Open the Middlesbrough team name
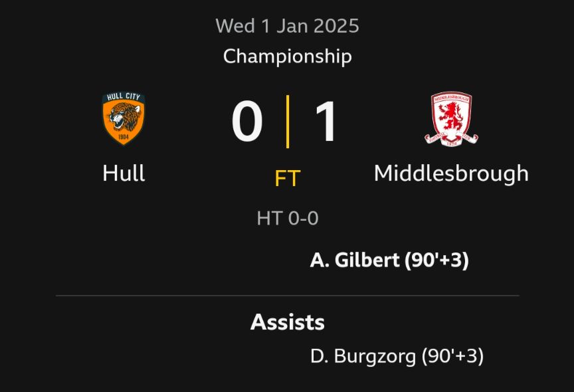This screenshot has width=574, height=392. 451,173
